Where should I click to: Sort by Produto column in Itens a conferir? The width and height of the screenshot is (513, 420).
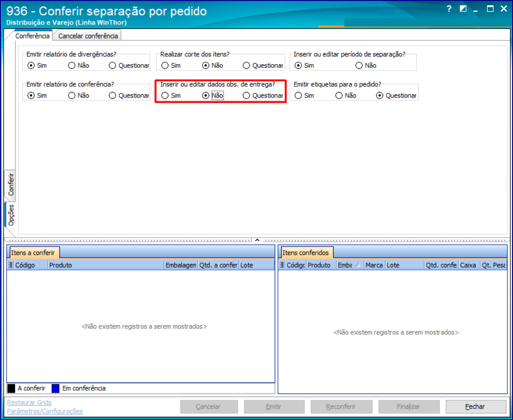(106, 265)
